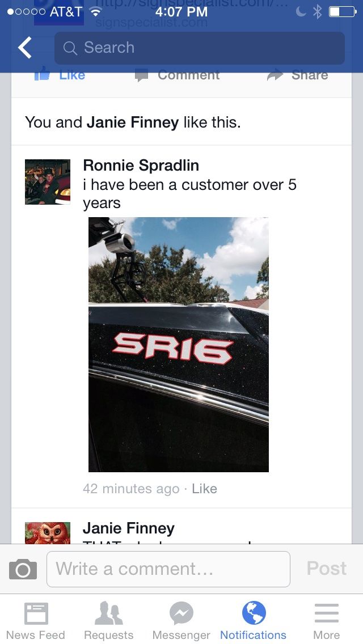
Task: Select the Notifications globe icon
Action: coord(254,613)
